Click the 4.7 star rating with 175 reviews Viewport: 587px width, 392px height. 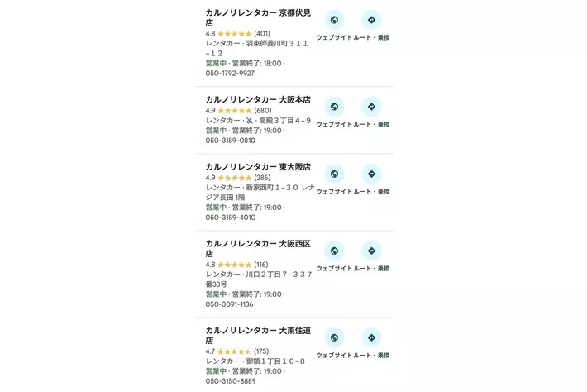pyautogui.click(x=236, y=351)
